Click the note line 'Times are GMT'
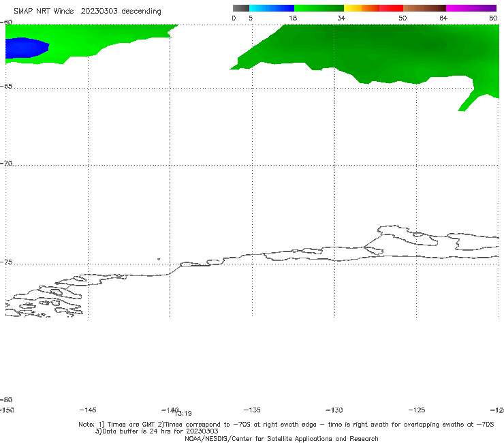This screenshot has width=504, height=443. point(131,425)
